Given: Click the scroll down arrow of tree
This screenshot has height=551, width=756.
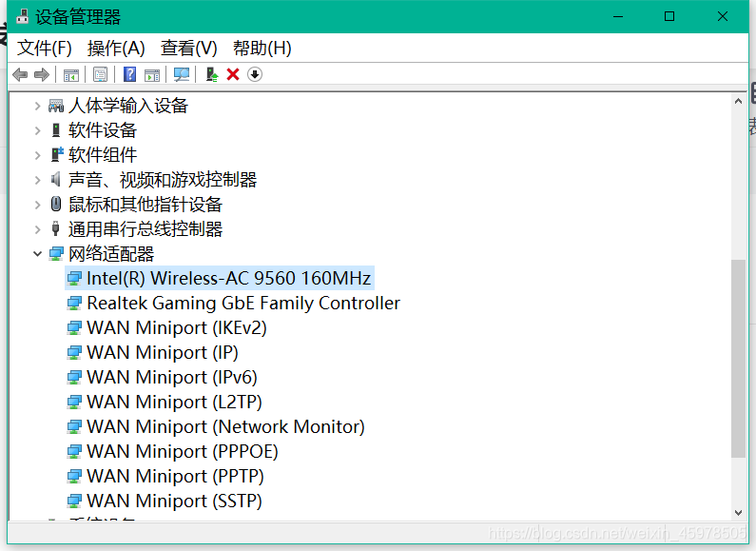Looking at the screenshot, I should (x=738, y=512).
